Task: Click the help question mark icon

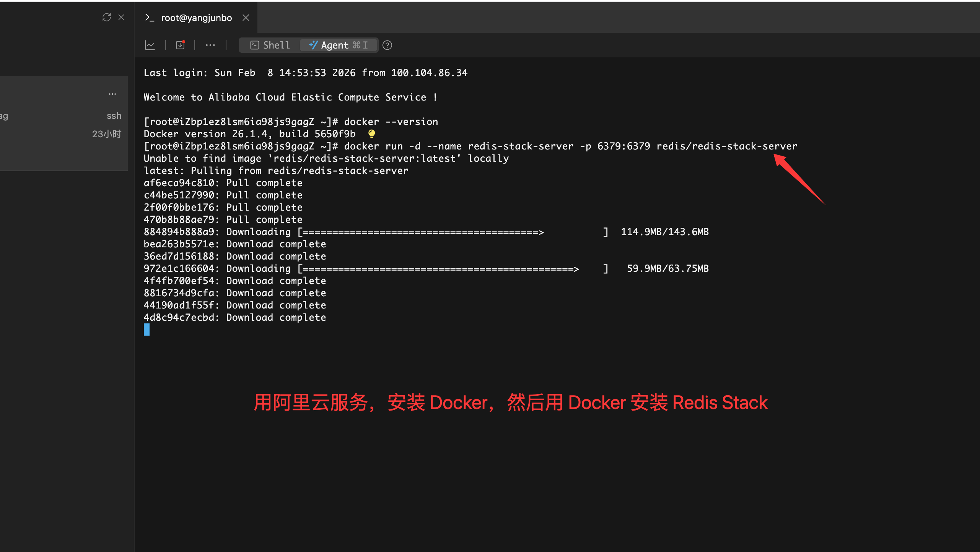Action: 387,45
